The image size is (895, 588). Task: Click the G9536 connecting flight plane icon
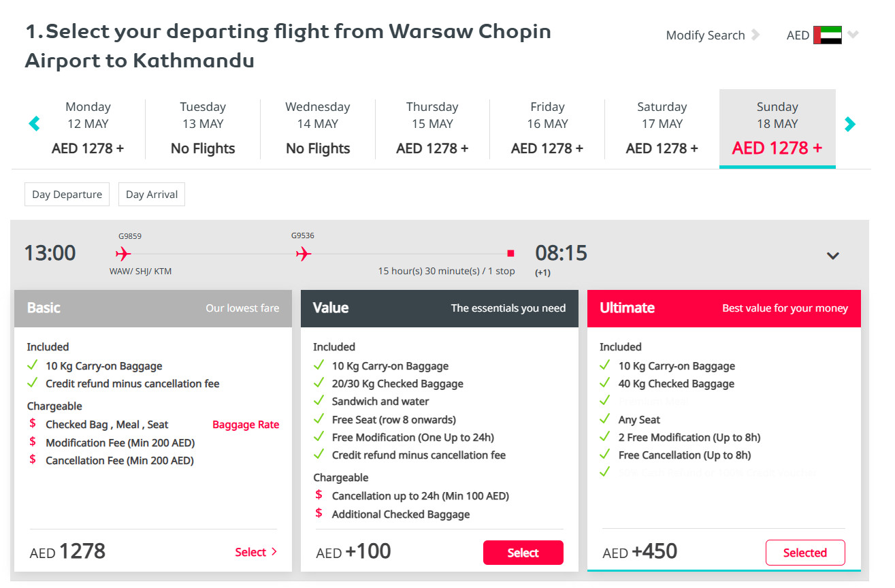point(304,254)
